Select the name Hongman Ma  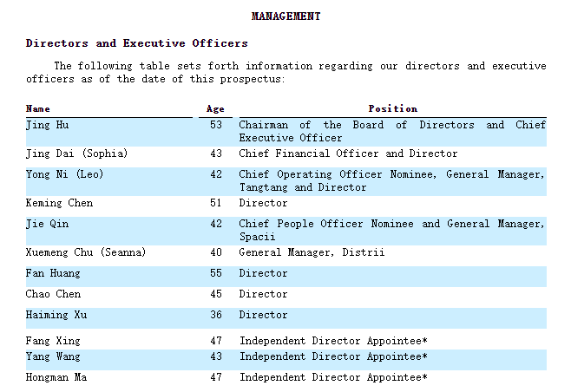pyautogui.click(x=56, y=377)
